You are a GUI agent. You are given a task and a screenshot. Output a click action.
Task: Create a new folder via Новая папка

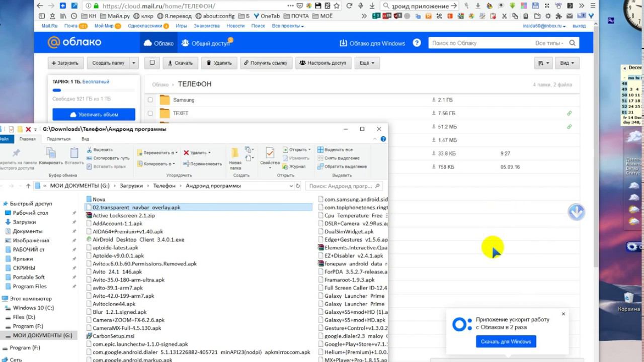click(x=235, y=158)
